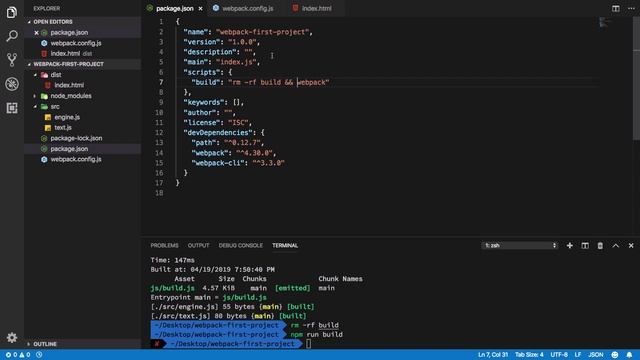Change the LF end of line sequence
Viewport: 640px width, 360px height.
(x=578, y=355)
